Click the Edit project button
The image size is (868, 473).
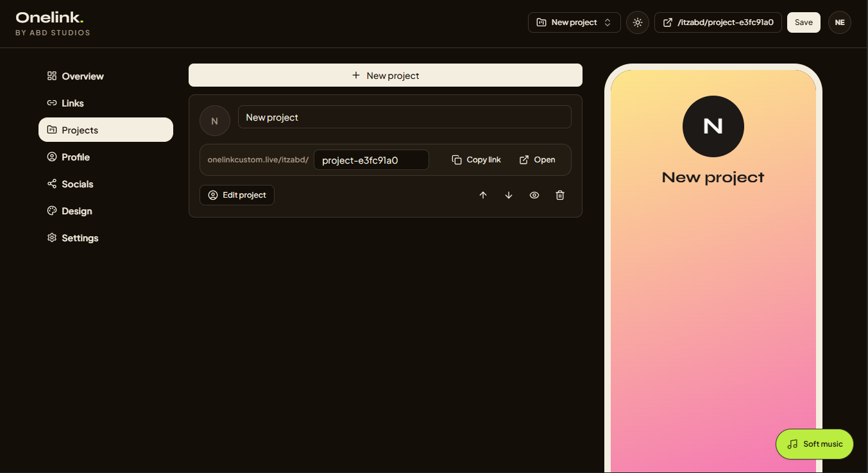coord(237,195)
